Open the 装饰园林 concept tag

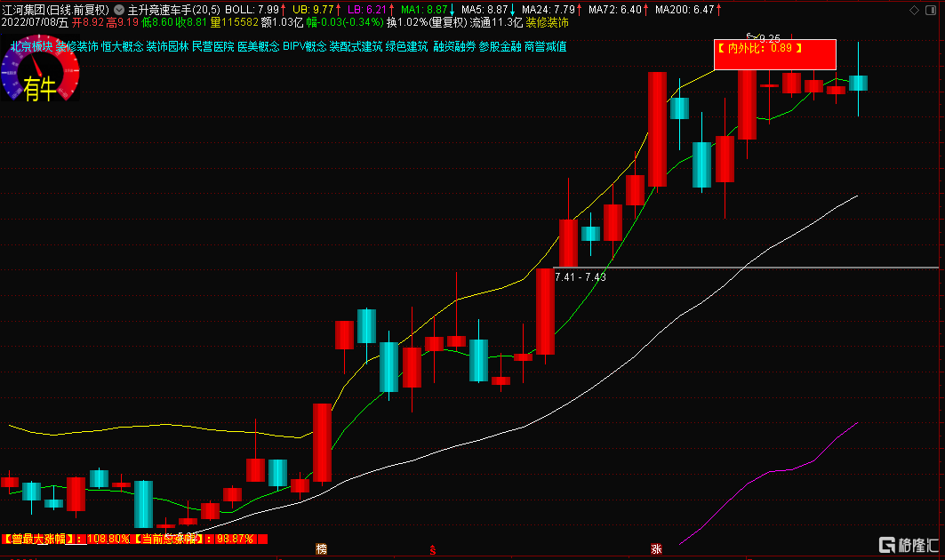[x=168, y=46]
